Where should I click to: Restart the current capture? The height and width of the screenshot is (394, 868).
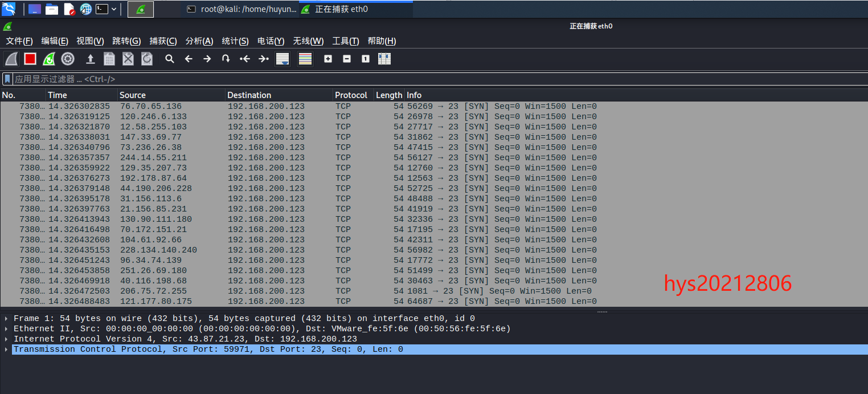pyautogui.click(x=49, y=59)
